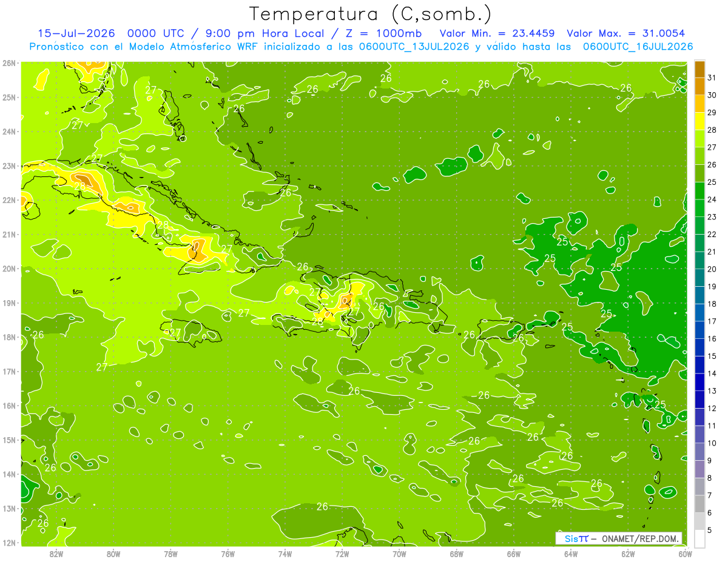
Task: Click the "72W" longitude label
Action: [x=342, y=554]
